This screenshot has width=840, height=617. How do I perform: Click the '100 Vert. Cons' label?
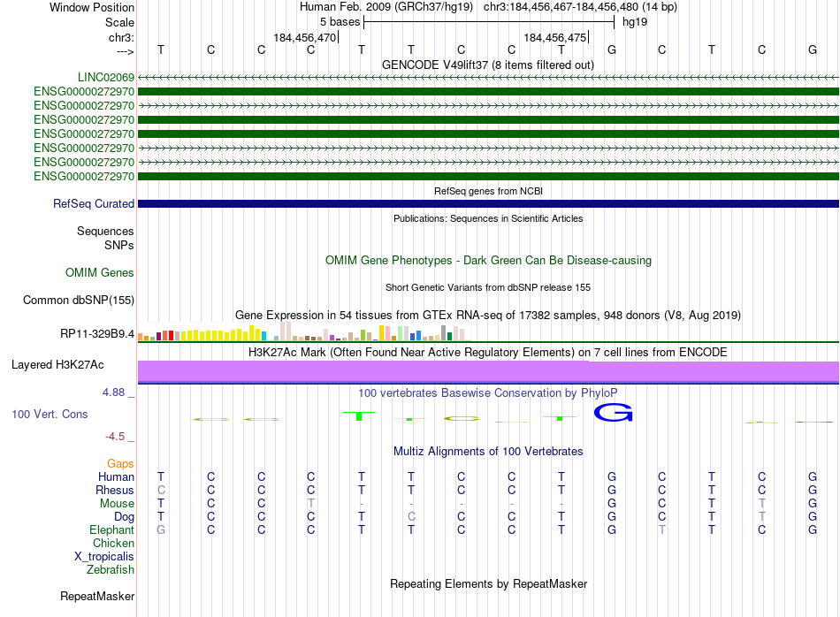(50, 414)
